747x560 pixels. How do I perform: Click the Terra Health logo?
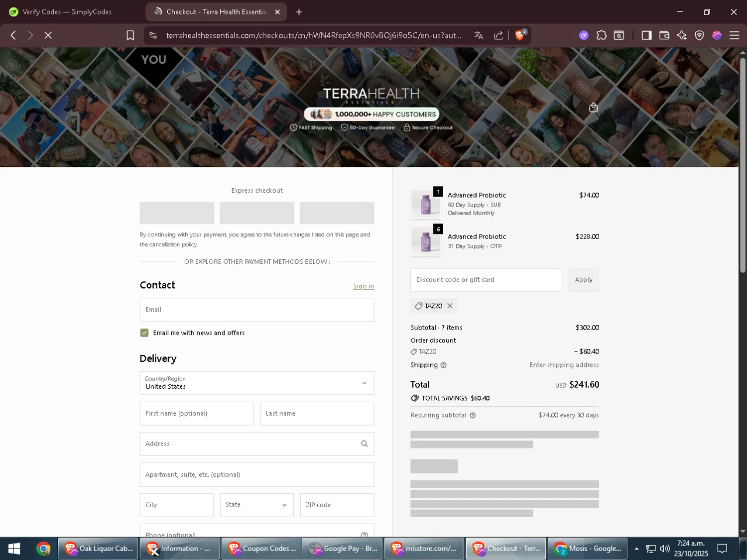pyautogui.click(x=371, y=95)
